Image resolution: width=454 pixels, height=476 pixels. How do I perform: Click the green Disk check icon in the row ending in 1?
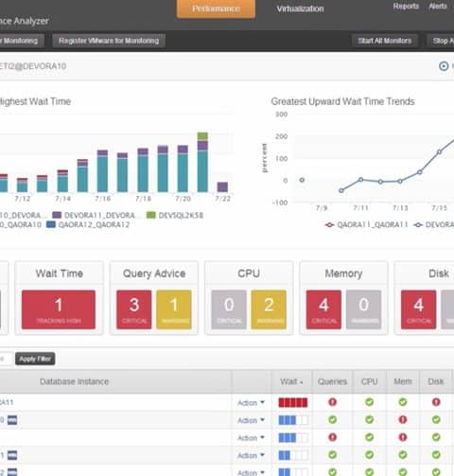tap(436, 455)
